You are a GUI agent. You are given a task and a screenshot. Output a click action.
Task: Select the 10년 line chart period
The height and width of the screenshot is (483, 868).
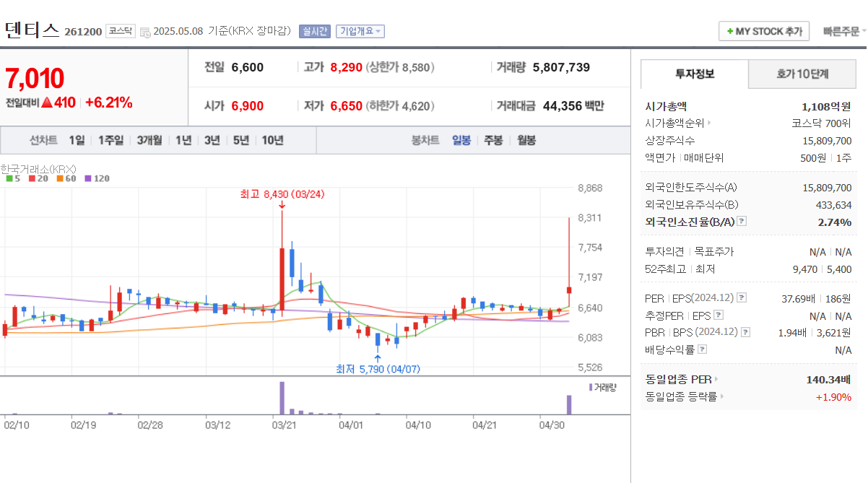[x=272, y=140]
